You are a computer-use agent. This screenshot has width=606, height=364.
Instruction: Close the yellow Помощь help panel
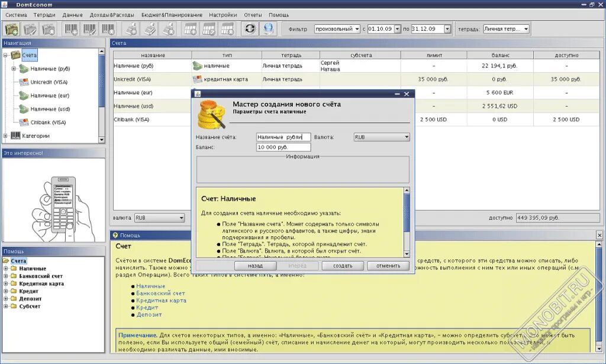(x=599, y=235)
